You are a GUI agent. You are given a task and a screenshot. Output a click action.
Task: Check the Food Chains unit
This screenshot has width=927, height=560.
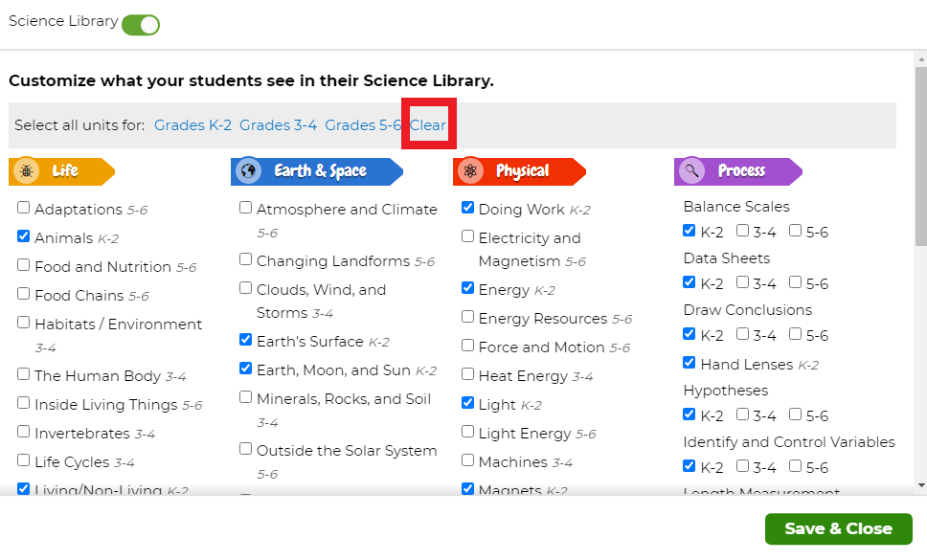coord(24,294)
